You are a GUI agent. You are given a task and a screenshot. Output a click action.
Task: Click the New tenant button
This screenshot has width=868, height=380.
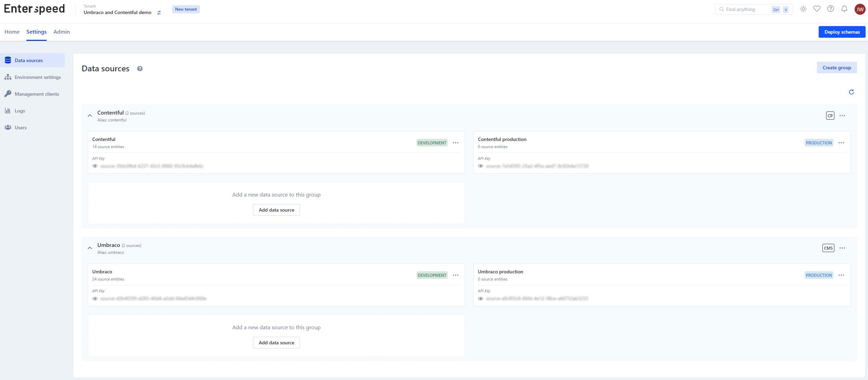point(186,9)
